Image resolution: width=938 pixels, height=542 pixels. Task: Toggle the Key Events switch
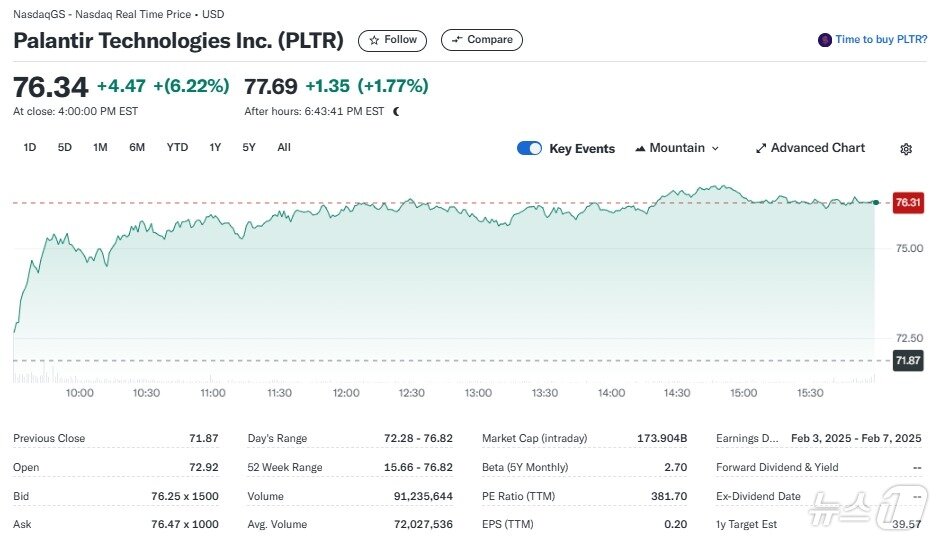click(529, 148)
